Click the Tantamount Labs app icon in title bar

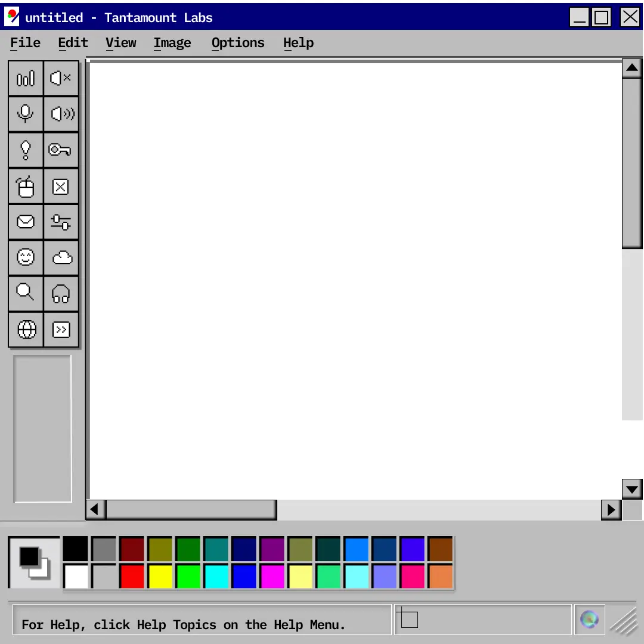pos(12,17)
